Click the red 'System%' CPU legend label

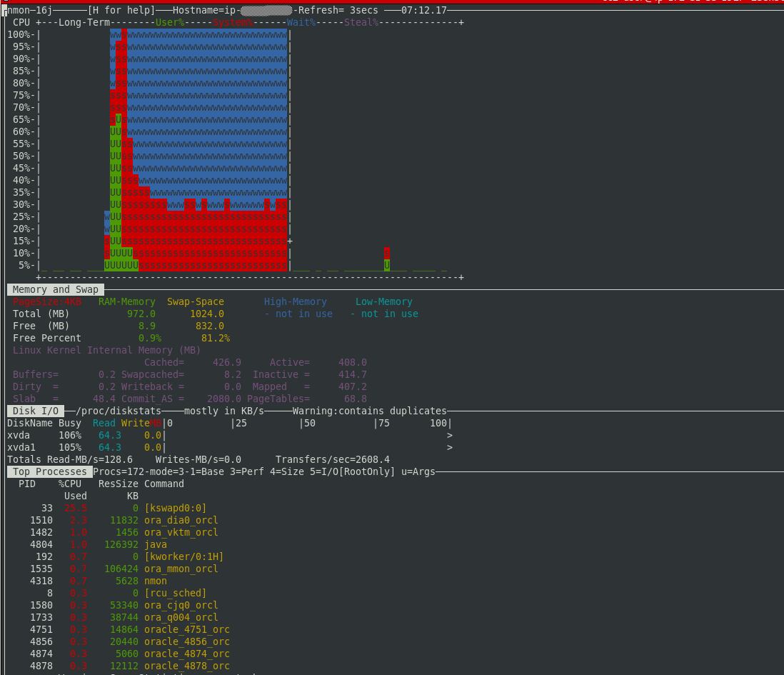233,23
